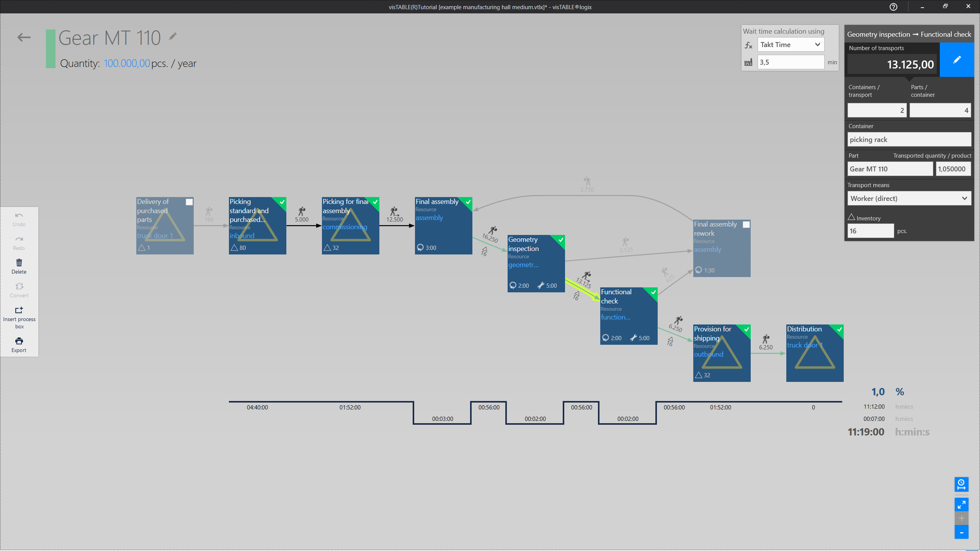Click the takt time 3,5 min field

pyautogui.click(x=791, y=62)
